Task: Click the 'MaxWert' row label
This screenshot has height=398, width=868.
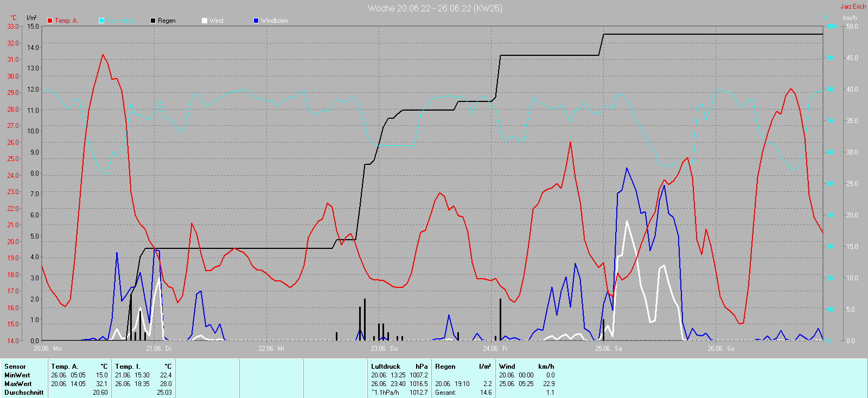Action: [18, 384]
